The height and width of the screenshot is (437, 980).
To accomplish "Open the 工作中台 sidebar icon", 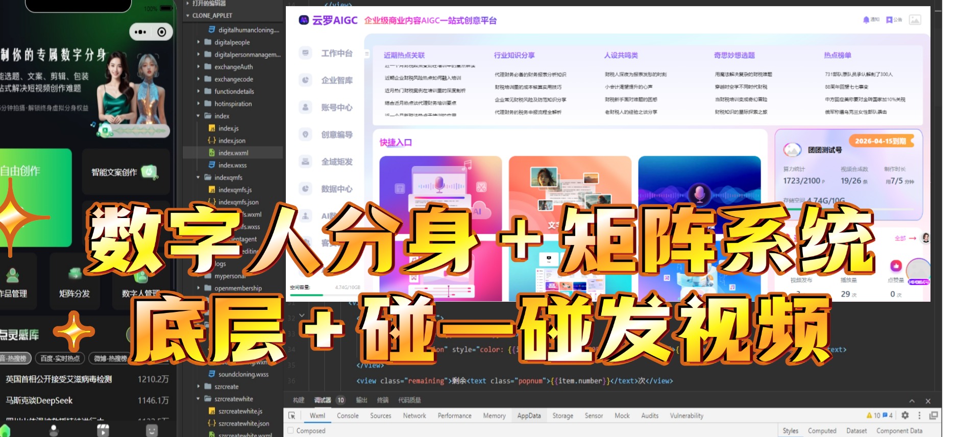I will tap(305, 53).
